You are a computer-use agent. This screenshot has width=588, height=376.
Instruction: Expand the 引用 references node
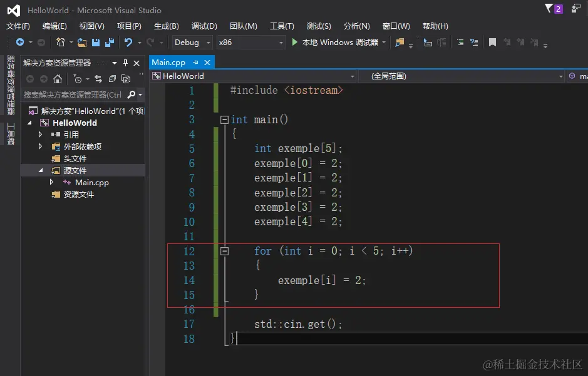click(x=40, y=134)
